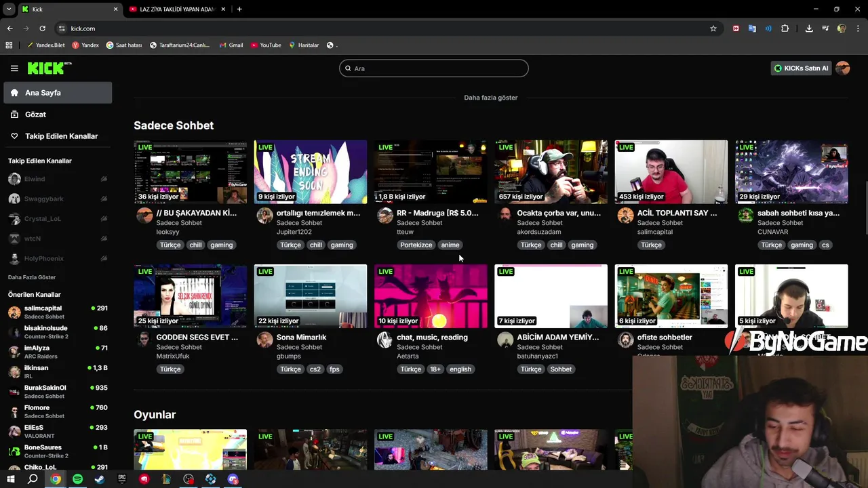Click the Ara search field
The height and width of the screenshot is (488, 868).
pyautogui.click(x=433, y=68)
